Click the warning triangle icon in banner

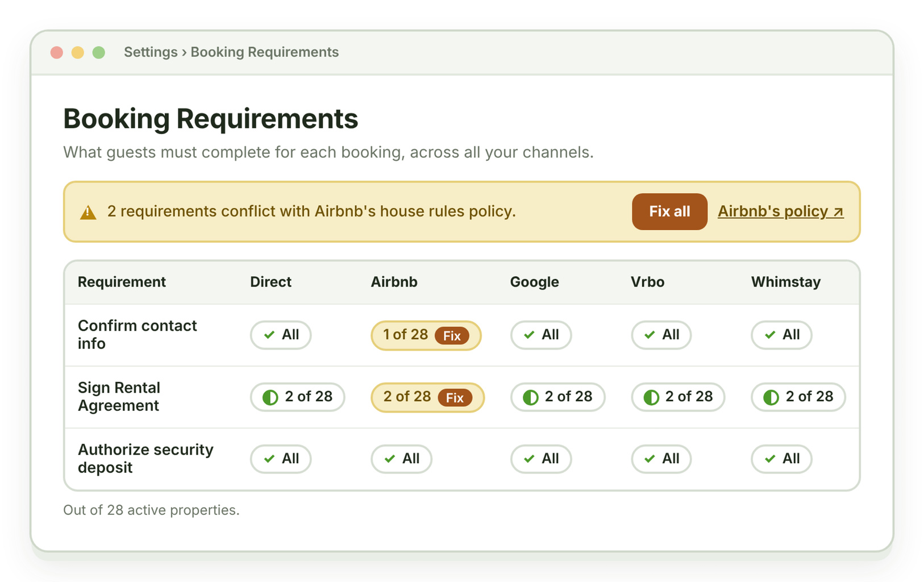[88, 212]
